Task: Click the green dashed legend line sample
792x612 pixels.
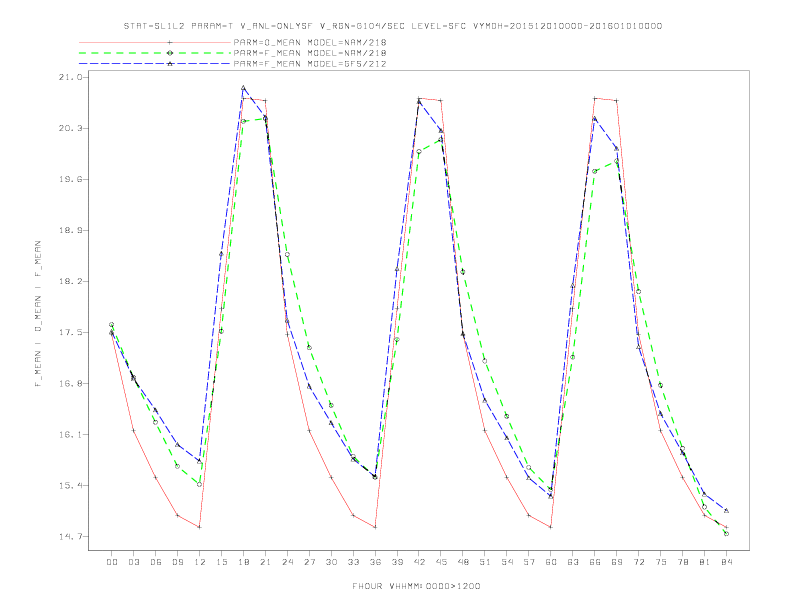Action: coord(155,53)
